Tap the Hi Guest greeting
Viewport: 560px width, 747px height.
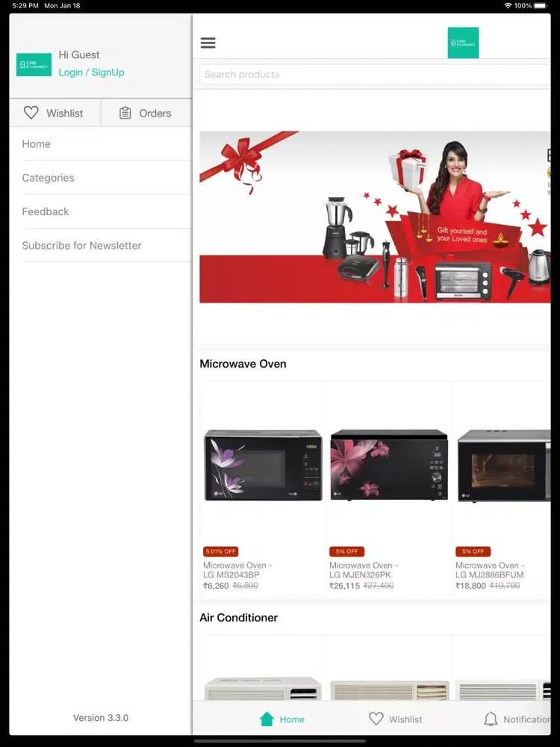point(79,55)
